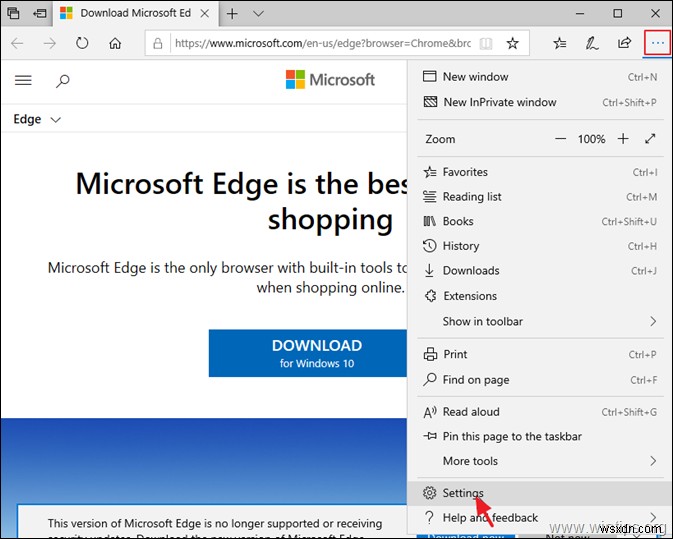Refresh the current page
Image resolution: width=673 pixels, height=539 pixels.
tap(82, 43)
